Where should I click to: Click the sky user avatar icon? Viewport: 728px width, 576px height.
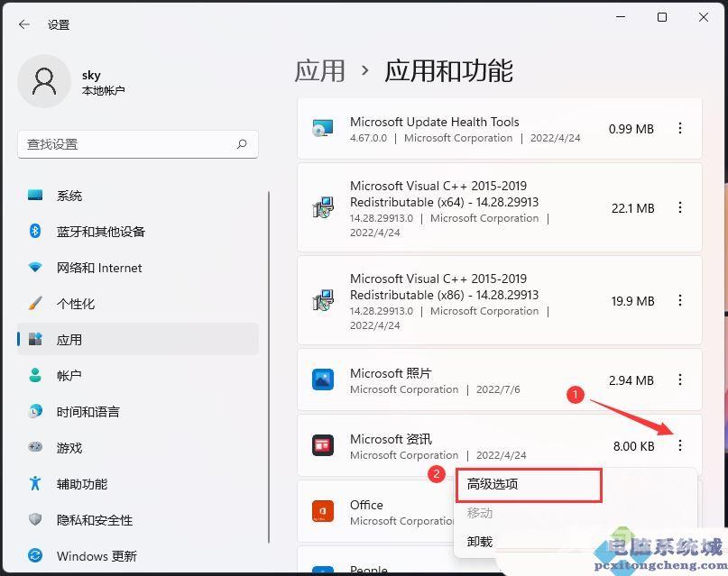(x=44, y=81)
